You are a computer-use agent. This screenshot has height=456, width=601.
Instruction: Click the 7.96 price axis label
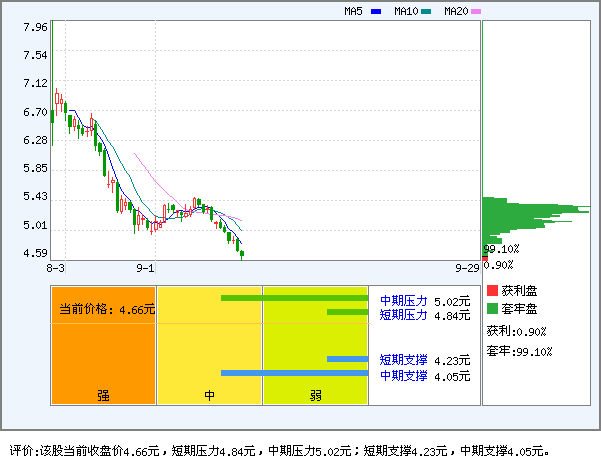[35, 27]
